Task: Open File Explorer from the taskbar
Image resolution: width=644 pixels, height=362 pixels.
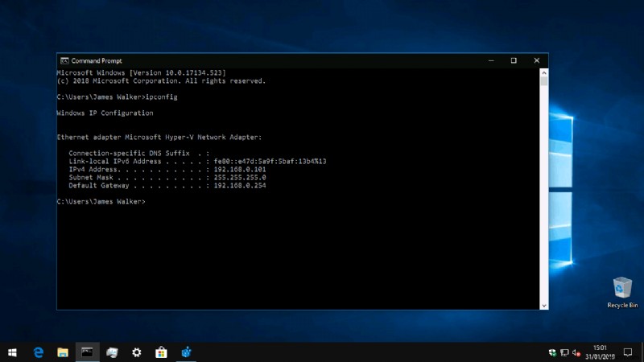Action: tap(63, 352)
